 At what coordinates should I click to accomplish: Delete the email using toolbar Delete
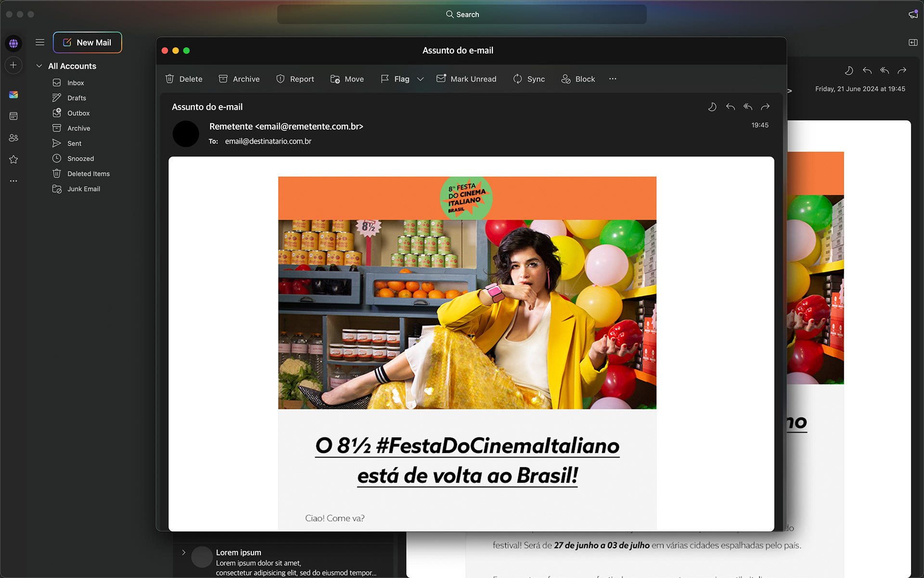point(184,79)
